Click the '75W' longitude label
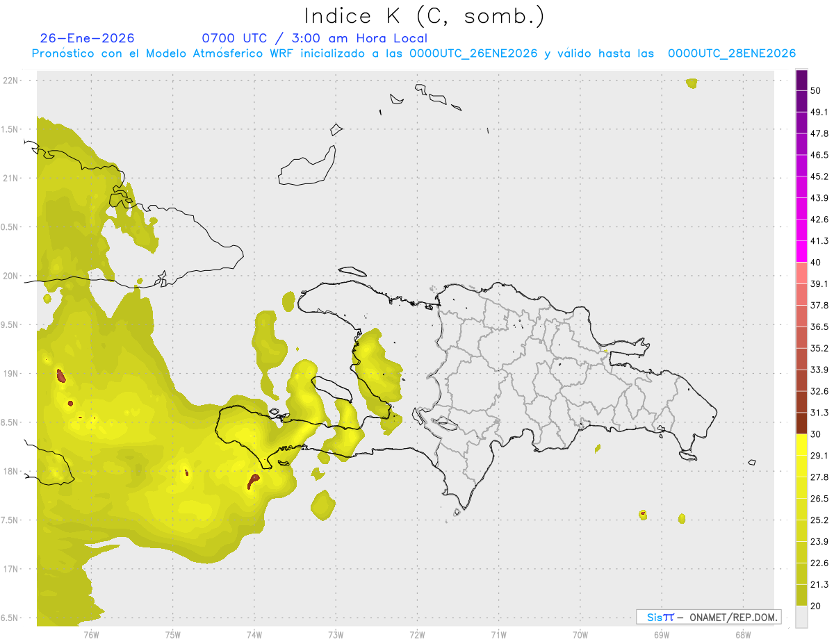Image resolution: width=834 pixels, height=644 pixels. [172, 634]
